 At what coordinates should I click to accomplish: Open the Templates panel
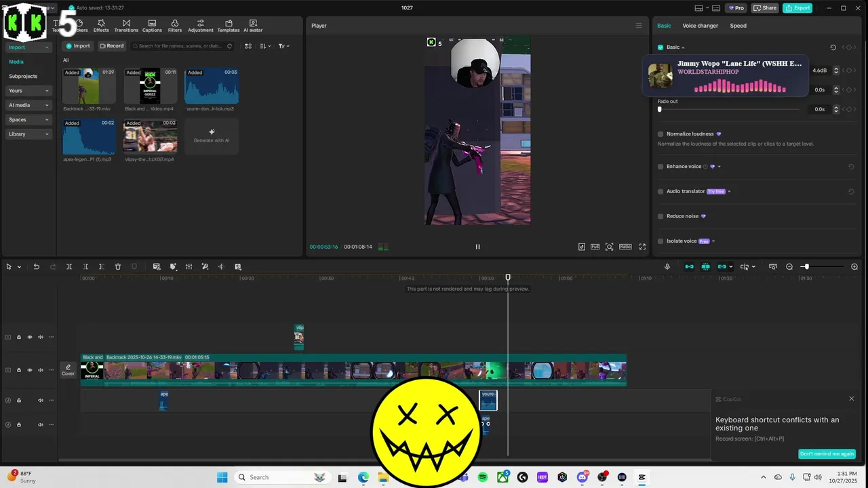[229, 26]
